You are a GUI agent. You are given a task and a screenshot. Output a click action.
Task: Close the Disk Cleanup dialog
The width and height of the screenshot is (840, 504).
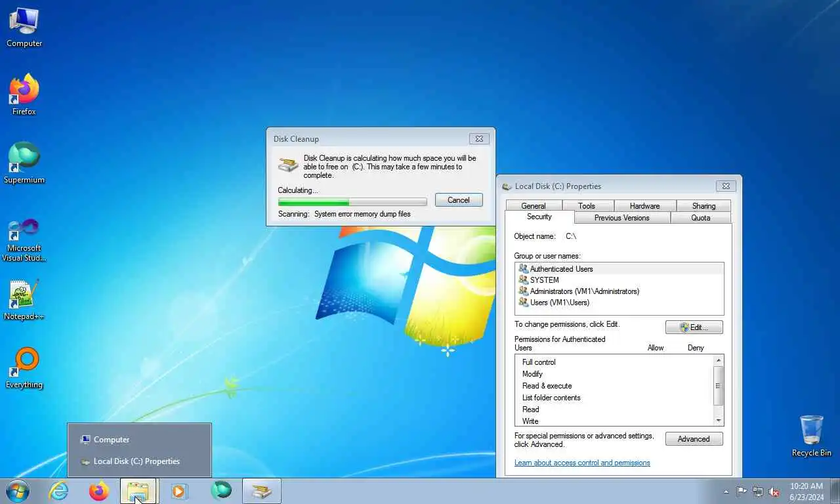[x=479, y=138]
